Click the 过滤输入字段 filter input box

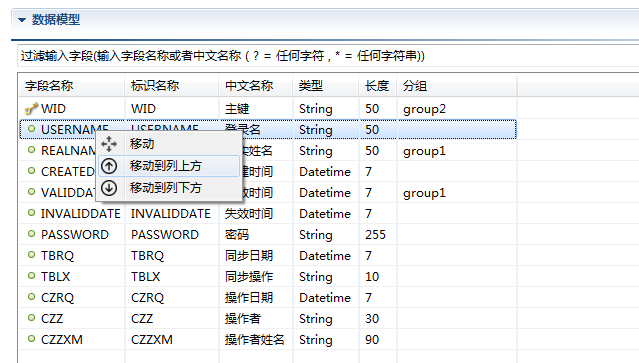328,55
